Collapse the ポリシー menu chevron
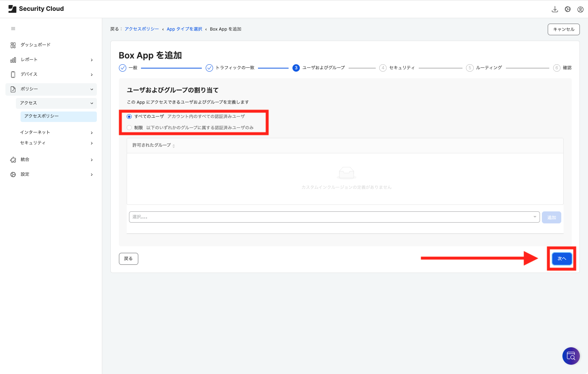 click(x=92, y=89)
